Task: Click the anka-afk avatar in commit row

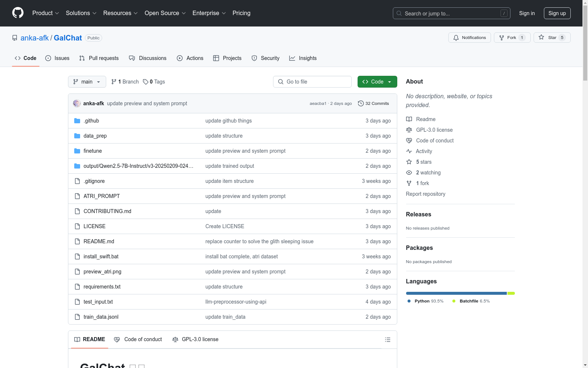Action: 77,103
